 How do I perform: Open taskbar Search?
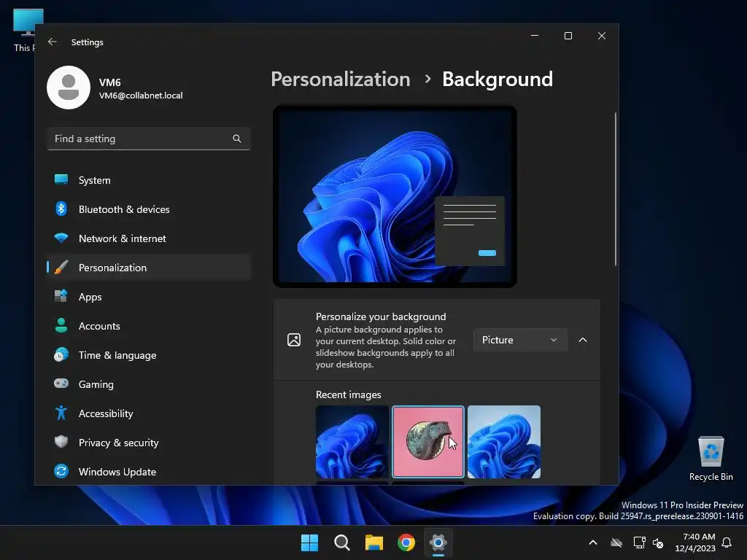point(341,542)
